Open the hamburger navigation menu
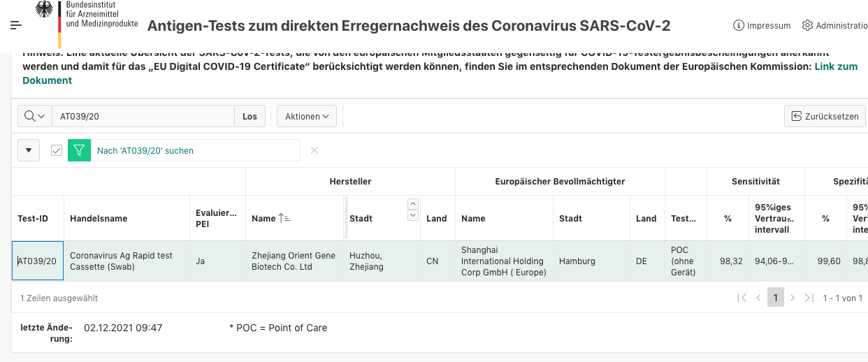868x362 pixels. tap(16, 25)
